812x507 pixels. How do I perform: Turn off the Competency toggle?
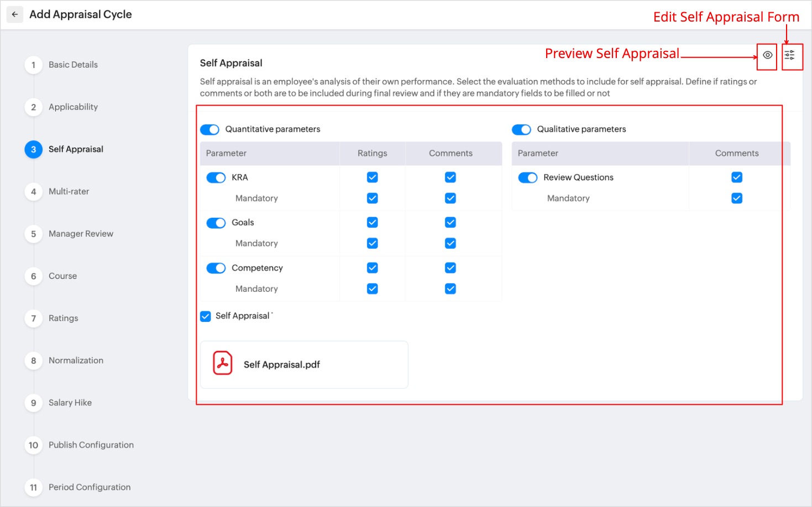[x=216, y=268]
